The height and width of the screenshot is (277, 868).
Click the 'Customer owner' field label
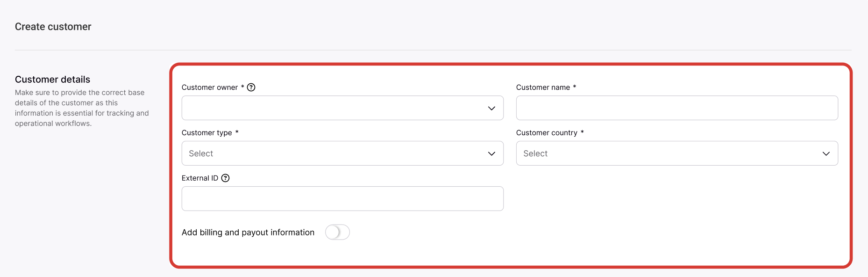tap(210, 87)
